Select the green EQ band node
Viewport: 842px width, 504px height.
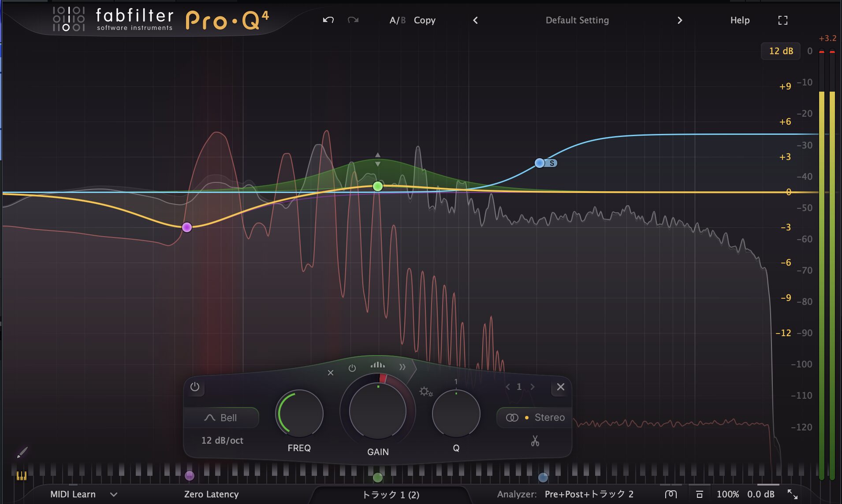(x=378, y=186)
